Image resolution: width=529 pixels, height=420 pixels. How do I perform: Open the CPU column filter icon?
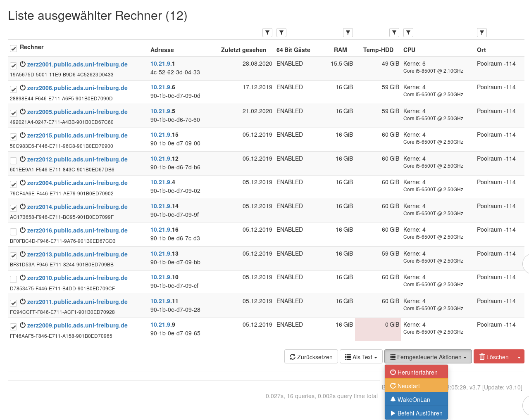tap(408, 33)
